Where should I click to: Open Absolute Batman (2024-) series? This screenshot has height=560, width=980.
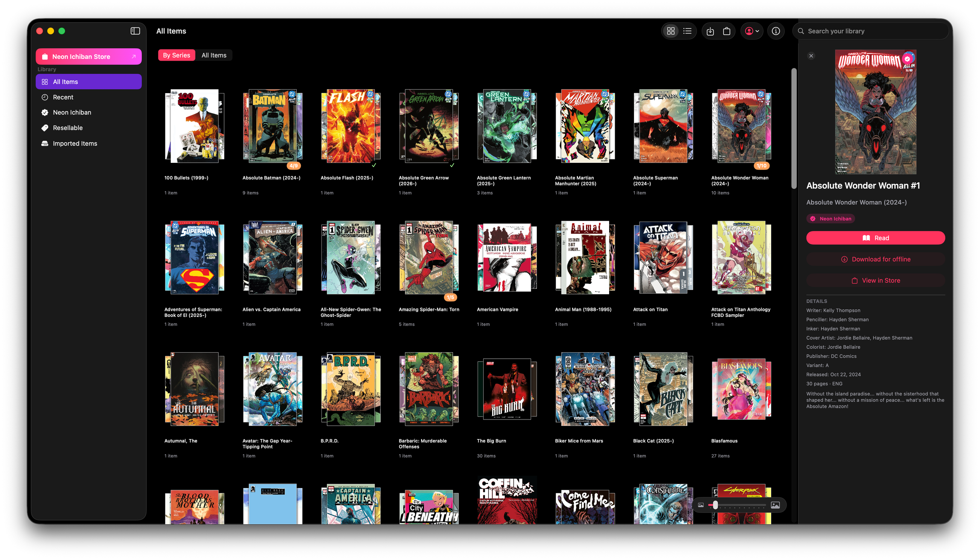pyautogui.click(x=272, y=126)
